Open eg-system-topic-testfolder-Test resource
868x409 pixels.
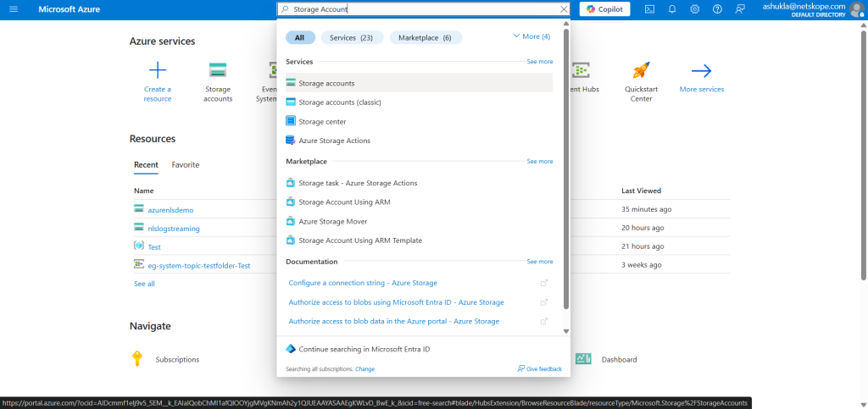click(x=198, y=266)
